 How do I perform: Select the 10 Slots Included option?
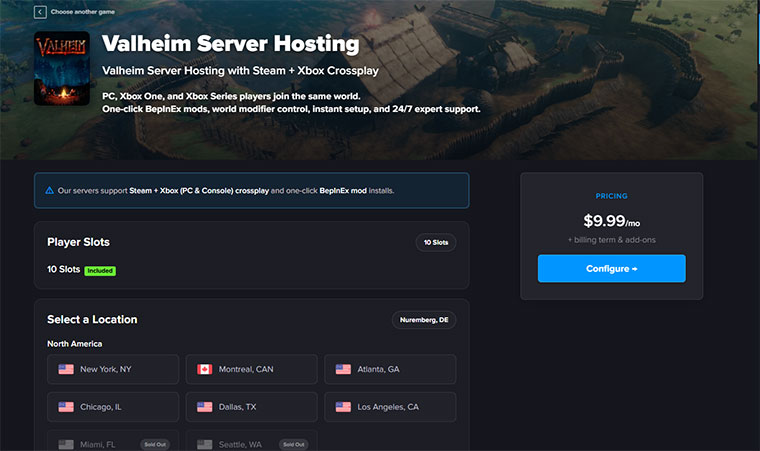click(x=81, y=270)
